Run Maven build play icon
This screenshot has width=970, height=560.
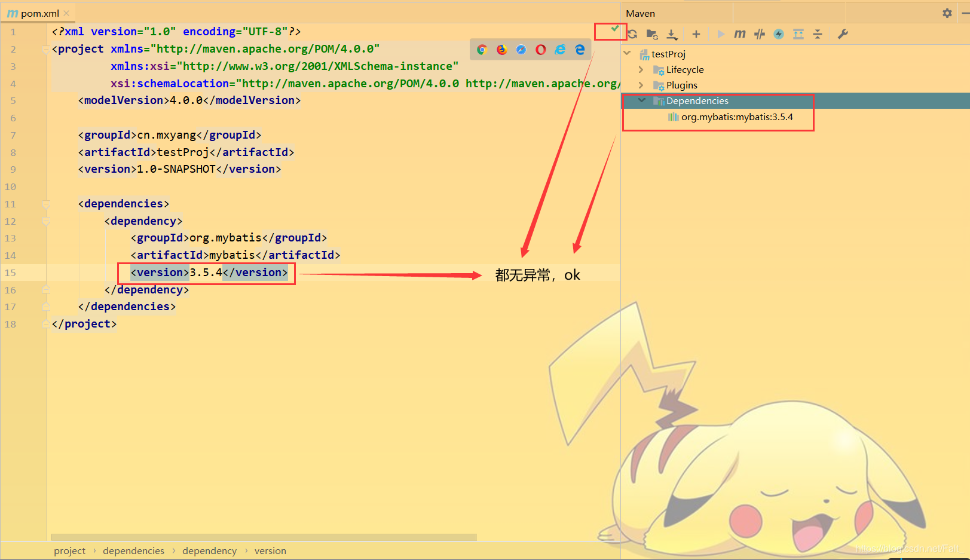(721, 34)
